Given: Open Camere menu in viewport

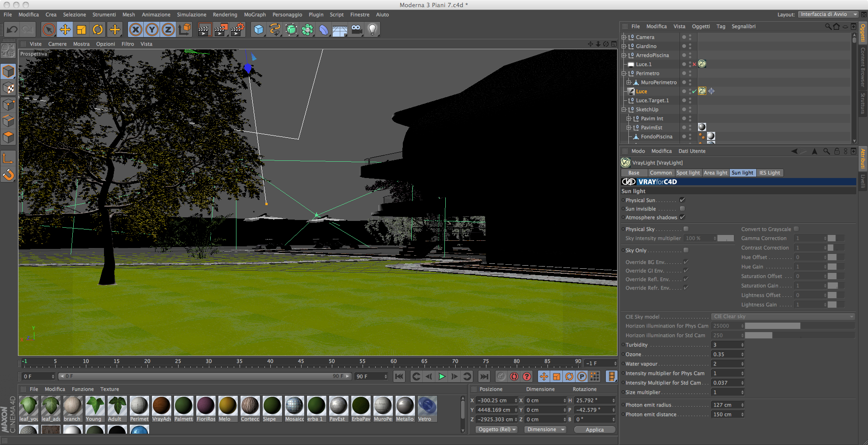Looking at the screenshot, I should (57, 44).
